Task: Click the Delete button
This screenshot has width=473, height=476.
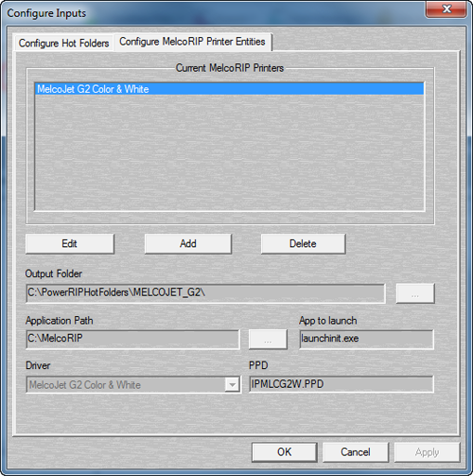Action: click(x=303, y=243)
